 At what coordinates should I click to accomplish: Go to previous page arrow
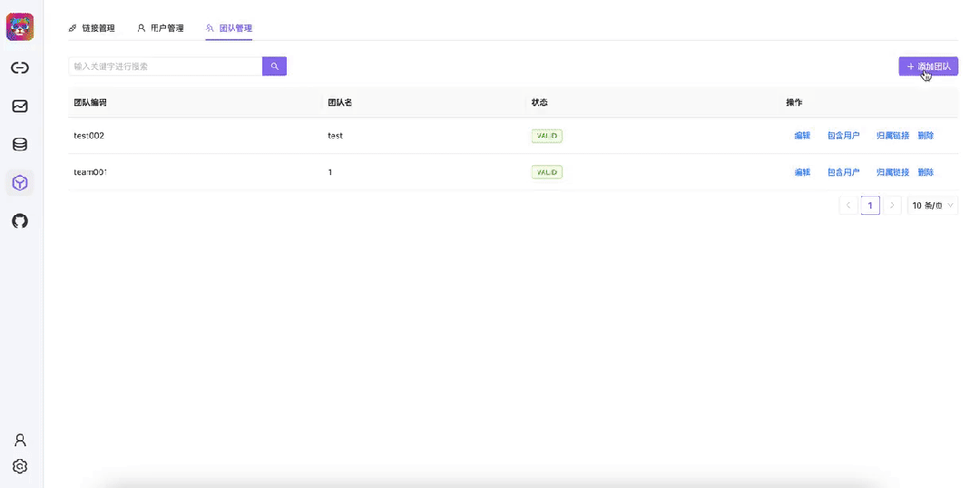(x=848, y=205)
